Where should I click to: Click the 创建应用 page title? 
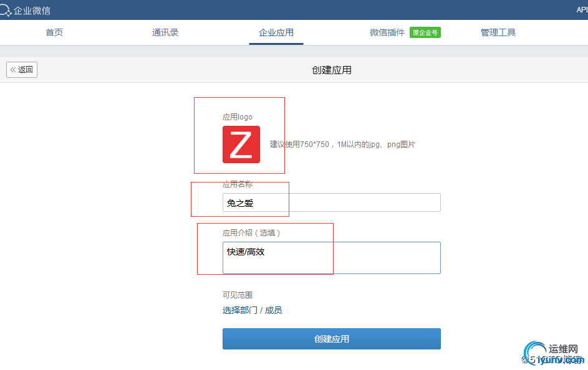pyautogui.click(x=331, y=70)
